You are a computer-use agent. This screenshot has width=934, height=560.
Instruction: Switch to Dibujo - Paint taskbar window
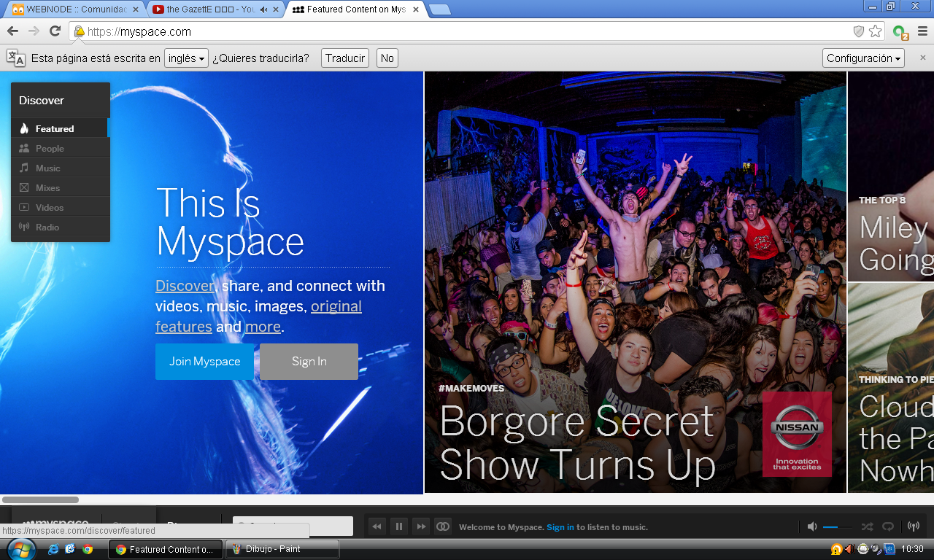pos(282,549)
